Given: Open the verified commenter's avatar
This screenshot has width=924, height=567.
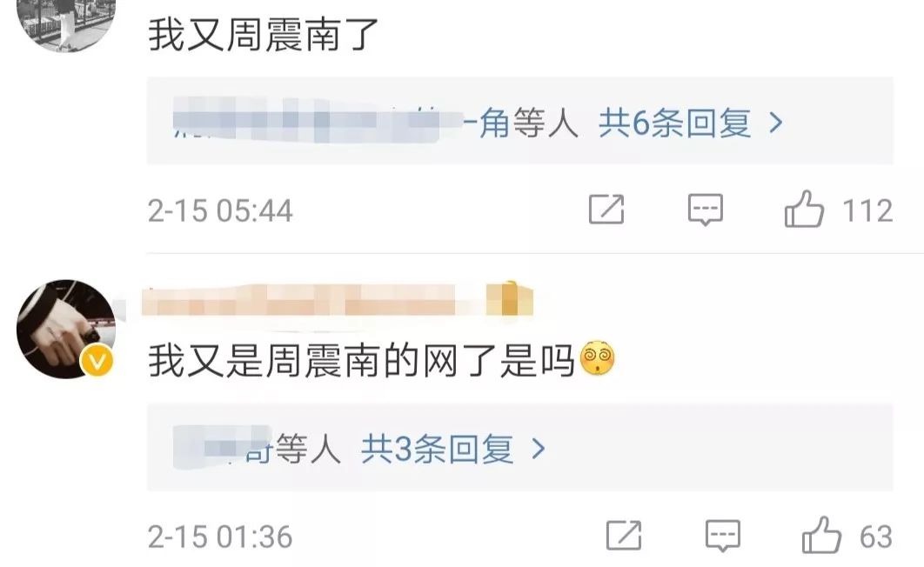Looking at the screenshot, I should [x=66, y=329].
